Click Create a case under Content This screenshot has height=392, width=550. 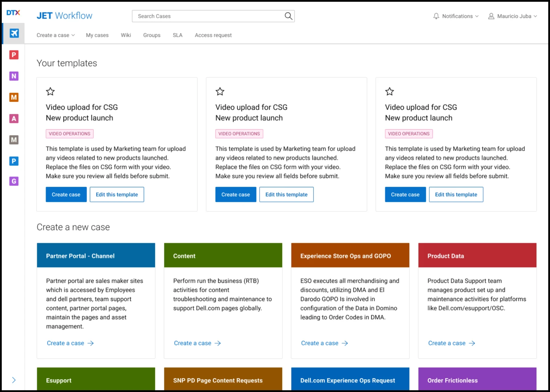click(x=192, y=343)
